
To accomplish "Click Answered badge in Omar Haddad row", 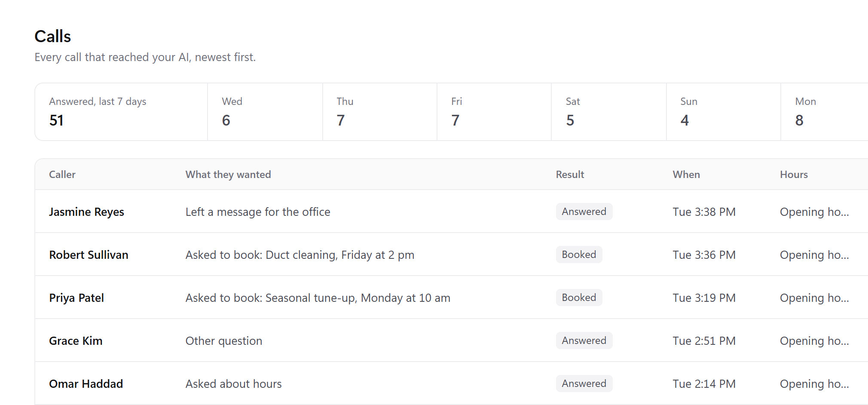I will (x=584, y=384).
